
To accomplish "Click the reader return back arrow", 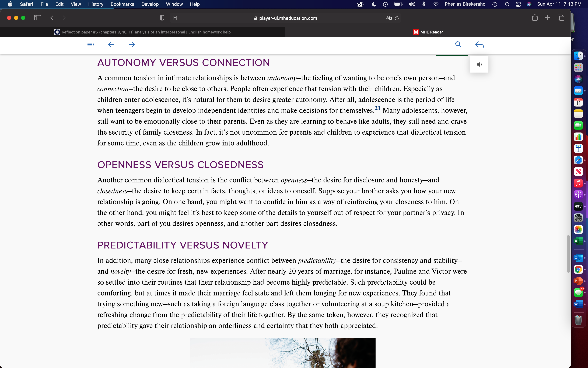I will coord(479,45).
